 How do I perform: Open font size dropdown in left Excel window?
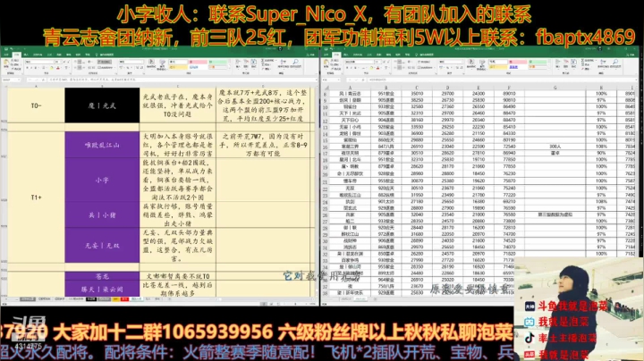pos(61,62)
